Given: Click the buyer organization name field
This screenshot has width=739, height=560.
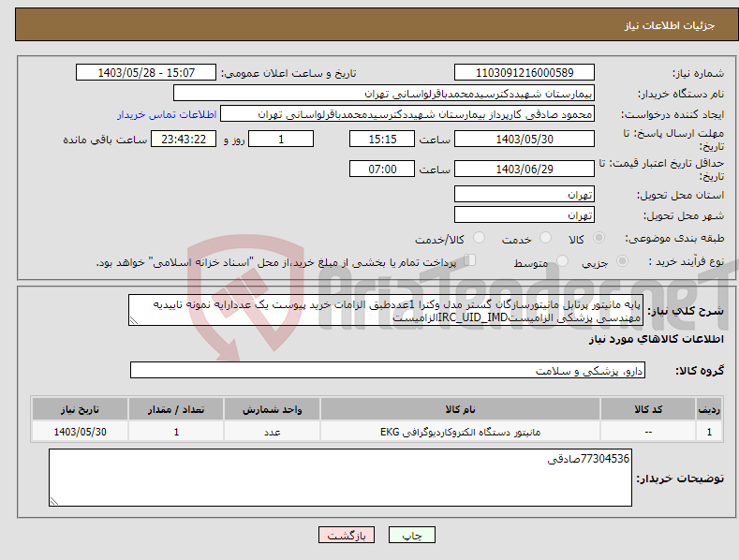Looking at the screenshot, I should point(384,94).
